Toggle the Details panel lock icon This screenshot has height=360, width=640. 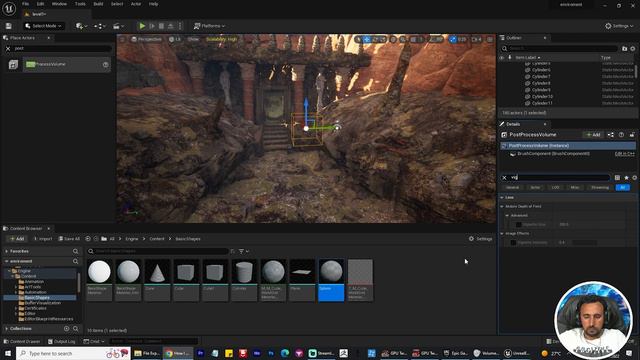click(x=632, y=135)
